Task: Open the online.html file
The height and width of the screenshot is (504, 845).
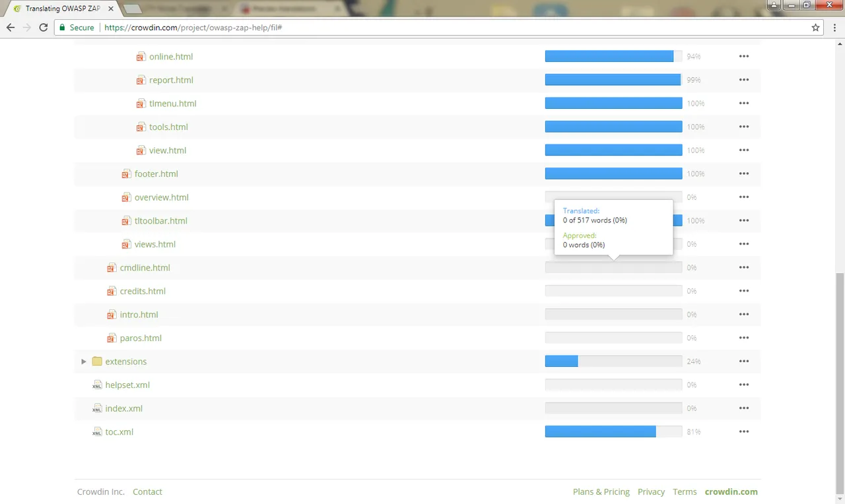Action: (171, 57)
